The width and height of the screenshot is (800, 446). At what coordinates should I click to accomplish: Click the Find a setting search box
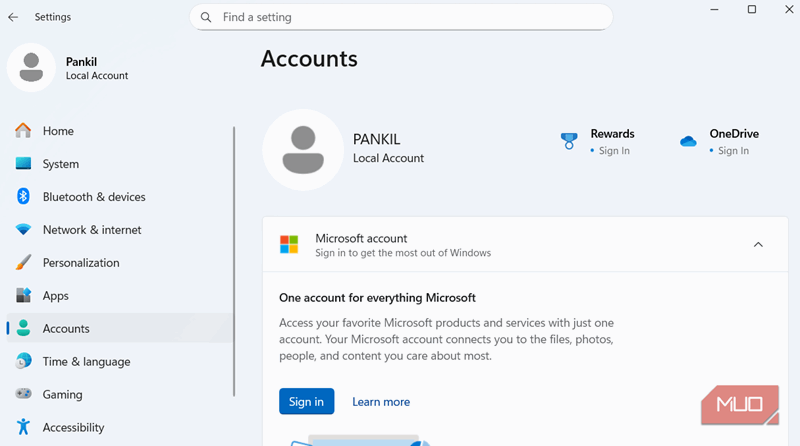click(410, 17)
